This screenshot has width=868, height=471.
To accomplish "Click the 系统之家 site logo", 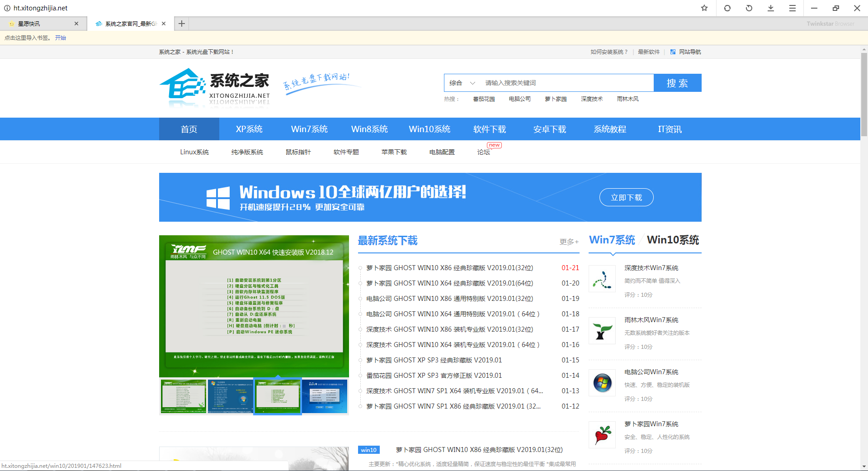I will (x=215, y=87).
